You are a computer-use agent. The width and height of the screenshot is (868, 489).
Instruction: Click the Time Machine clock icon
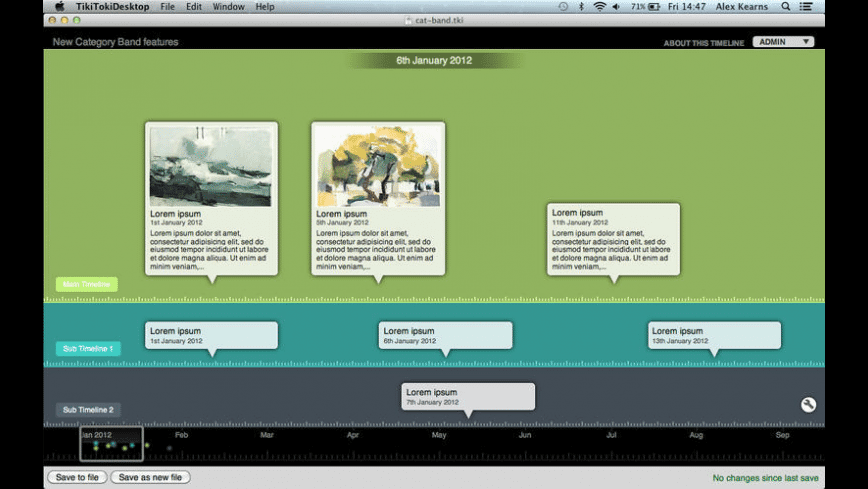click(563, 7)
